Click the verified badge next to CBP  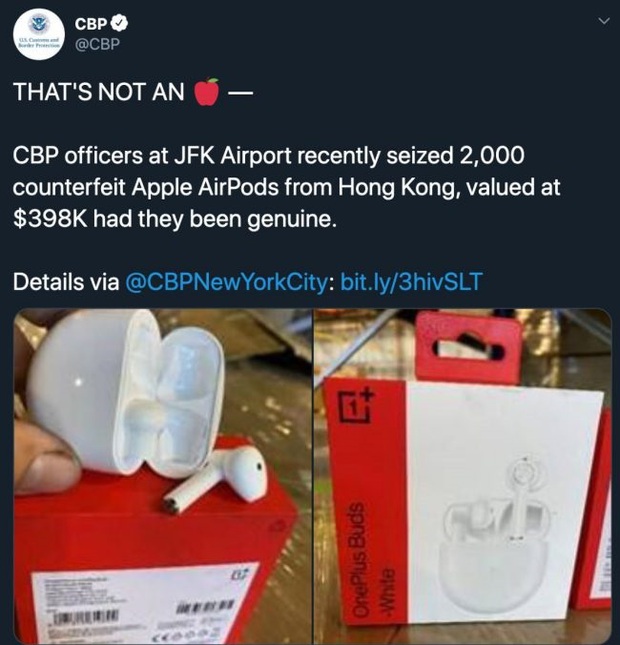120,23
